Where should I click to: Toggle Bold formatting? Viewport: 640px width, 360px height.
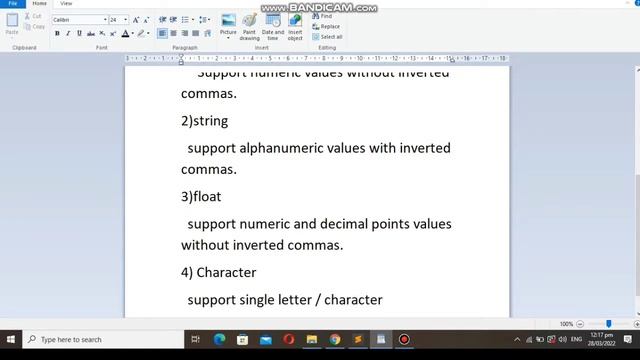pos(57,33)
